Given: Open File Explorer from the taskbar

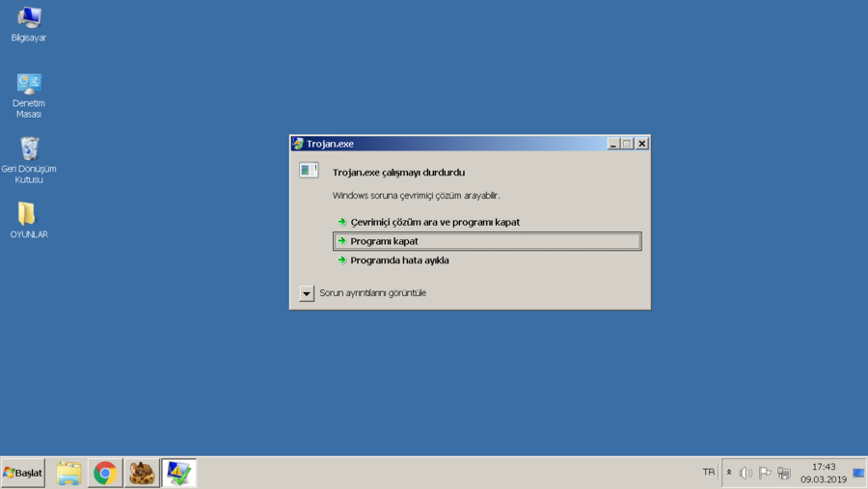Looking at the screenshot, I should pyautogui.click(x=68, y=473).
